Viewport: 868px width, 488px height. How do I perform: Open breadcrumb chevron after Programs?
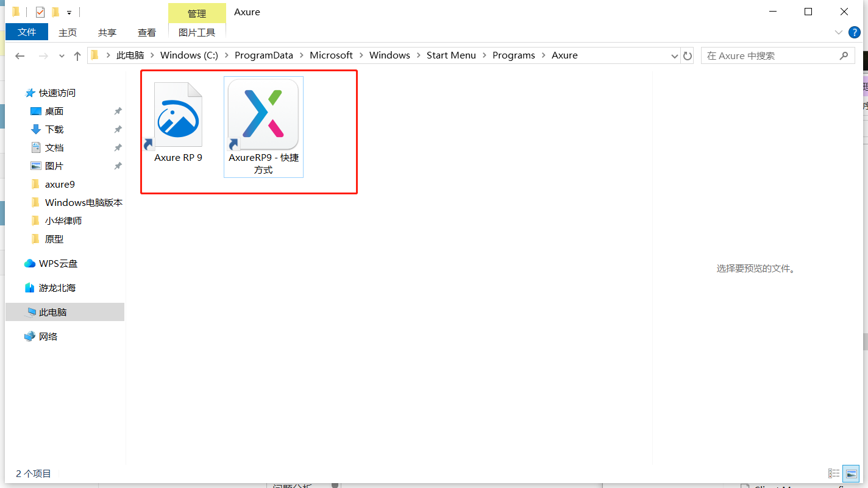pyautogui.click(x=544, y=55)
